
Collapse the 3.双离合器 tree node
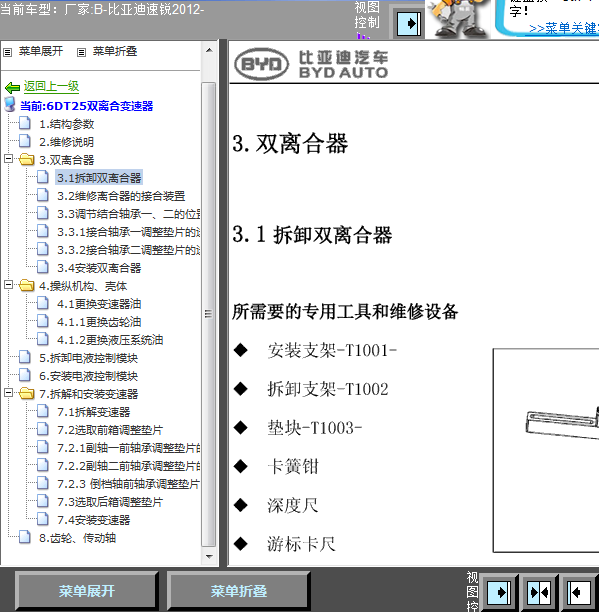point(8,159)
